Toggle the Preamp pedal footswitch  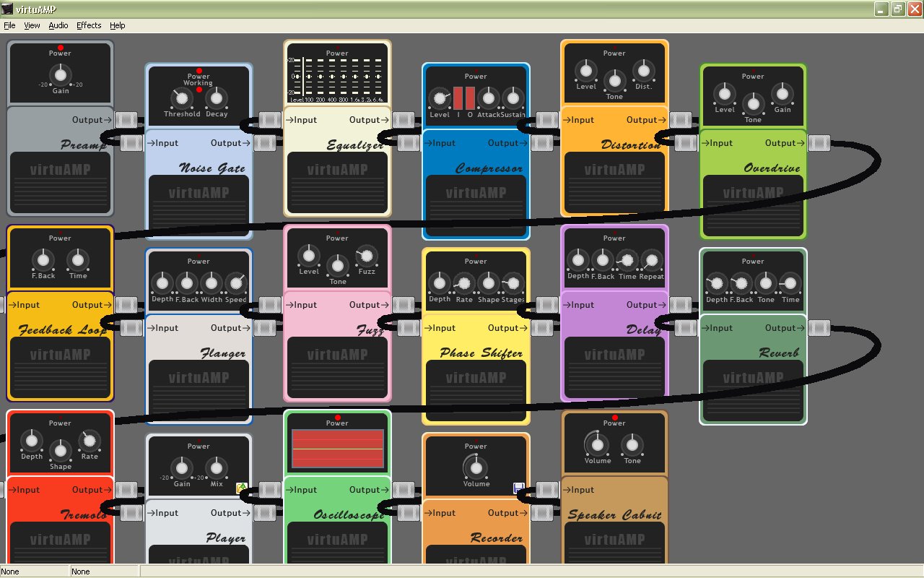[x=60, y=181]
